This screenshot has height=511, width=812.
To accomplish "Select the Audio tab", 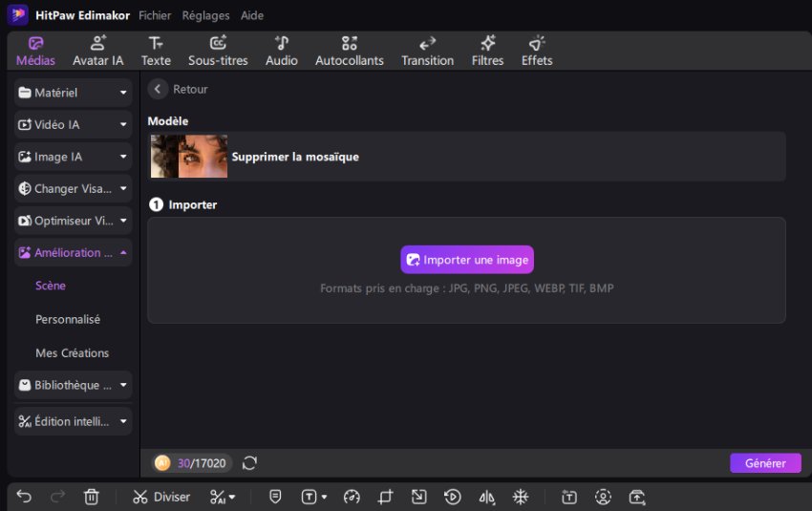I will [x=282, y=52].
